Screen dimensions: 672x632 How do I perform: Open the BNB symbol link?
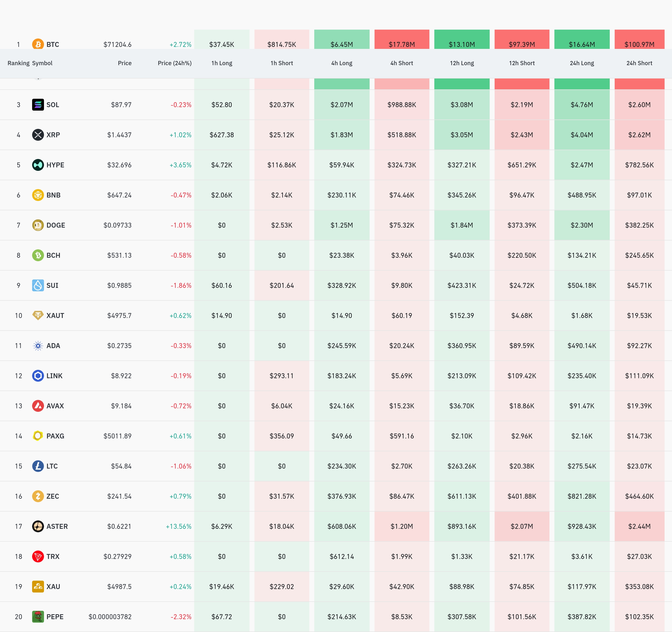[x=53, y=195]
